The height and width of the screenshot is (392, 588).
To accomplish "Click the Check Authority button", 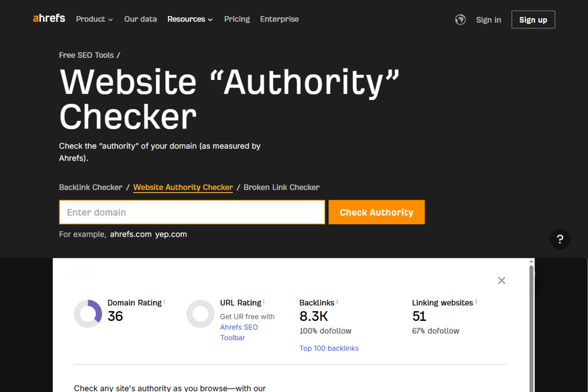I will coord(376,212).
